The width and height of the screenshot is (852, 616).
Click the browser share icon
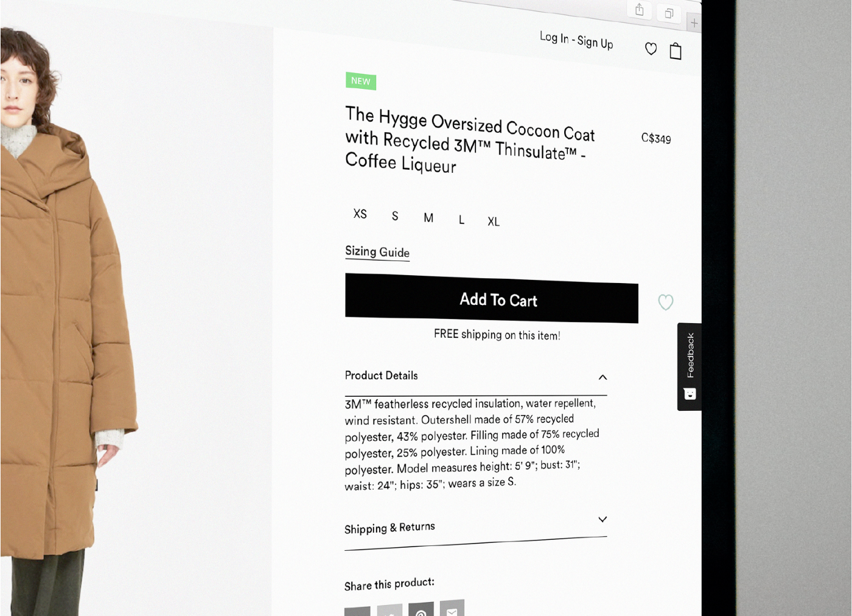pos(640,10)
